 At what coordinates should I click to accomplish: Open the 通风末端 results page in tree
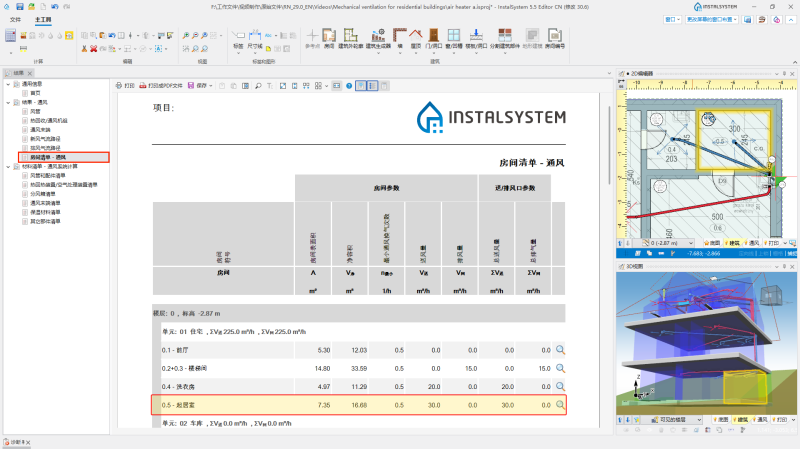point(40,130)
